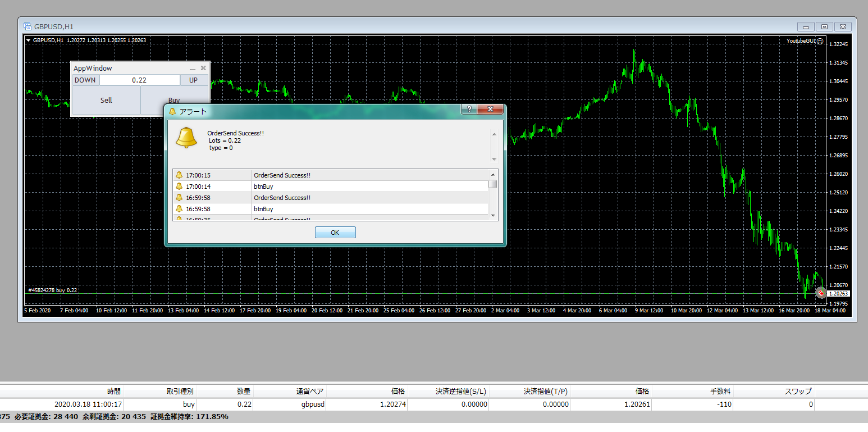868x432 pixels.
Task: Click the bell icon in the alert title bar
Action: pos(172,111)
